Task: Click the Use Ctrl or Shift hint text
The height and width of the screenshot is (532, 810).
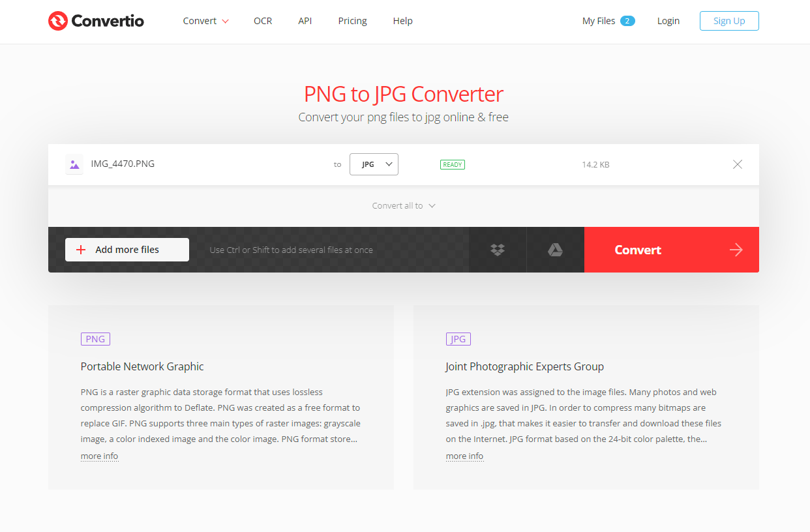Action: click(291, 250)
